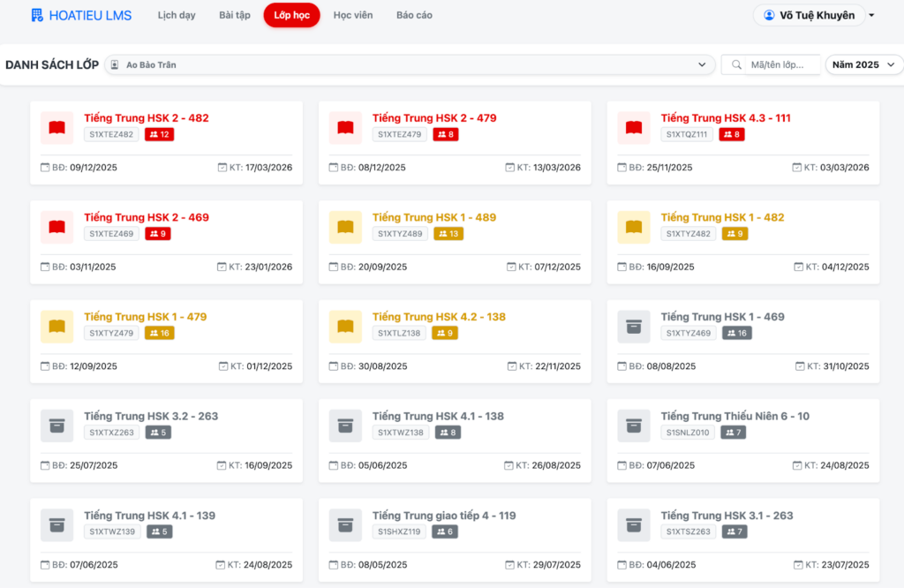Click the class code tag S1XTLZ138
The width and height of the screenshot is (904, 588).
click(x=400, y=333)
